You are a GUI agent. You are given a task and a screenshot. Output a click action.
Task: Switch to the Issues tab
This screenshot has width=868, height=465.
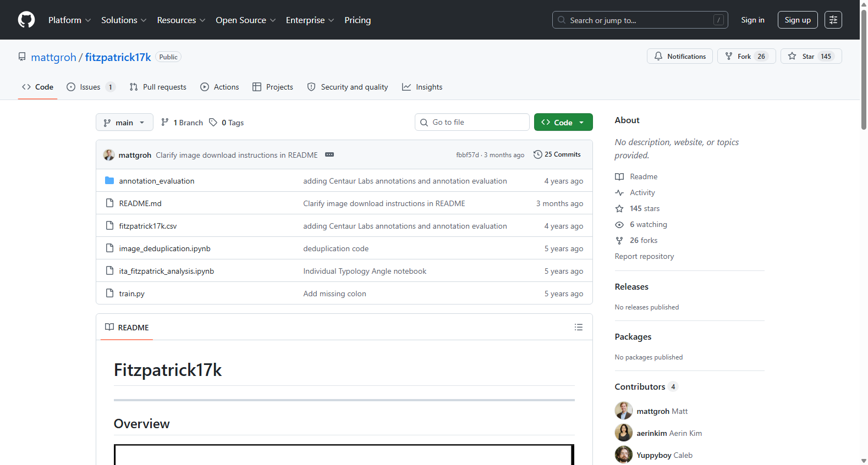coord(90,87)
